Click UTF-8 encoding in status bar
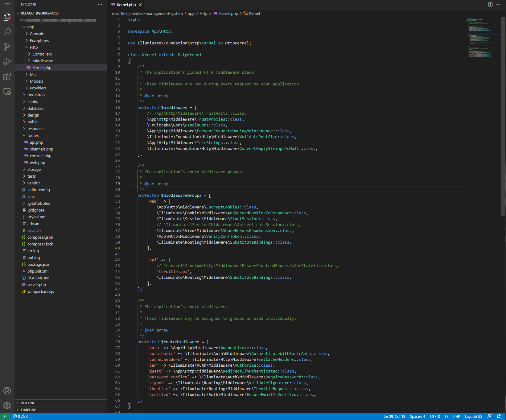Viewport: 506px width, 420px height. [x=435, y=416]
